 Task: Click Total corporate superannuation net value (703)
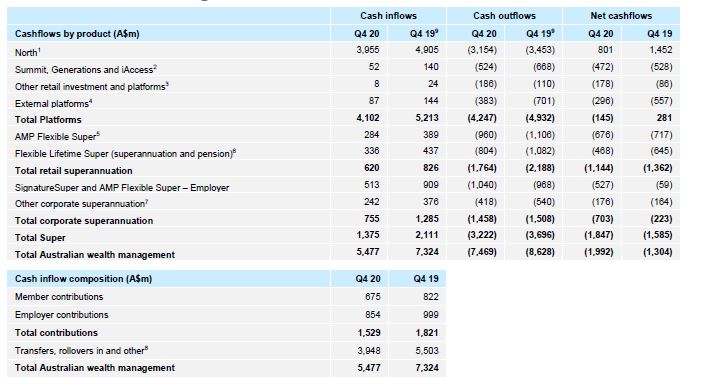603,219
